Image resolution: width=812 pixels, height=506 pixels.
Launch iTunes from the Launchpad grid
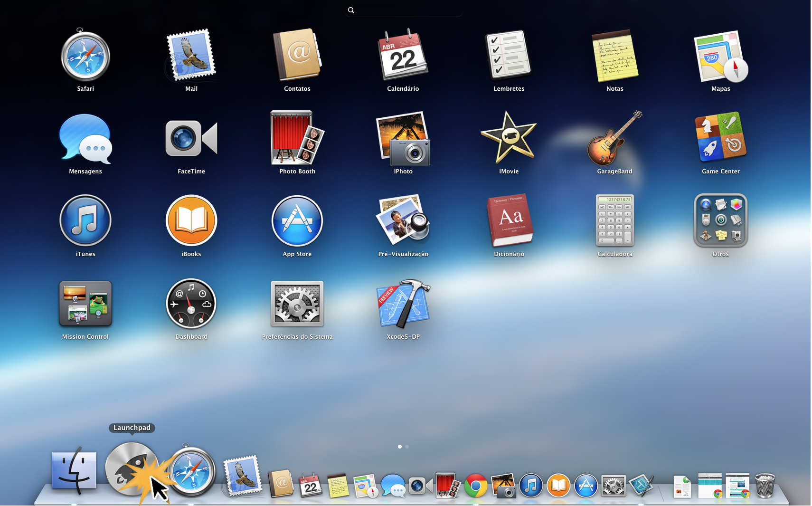(85, 220)
